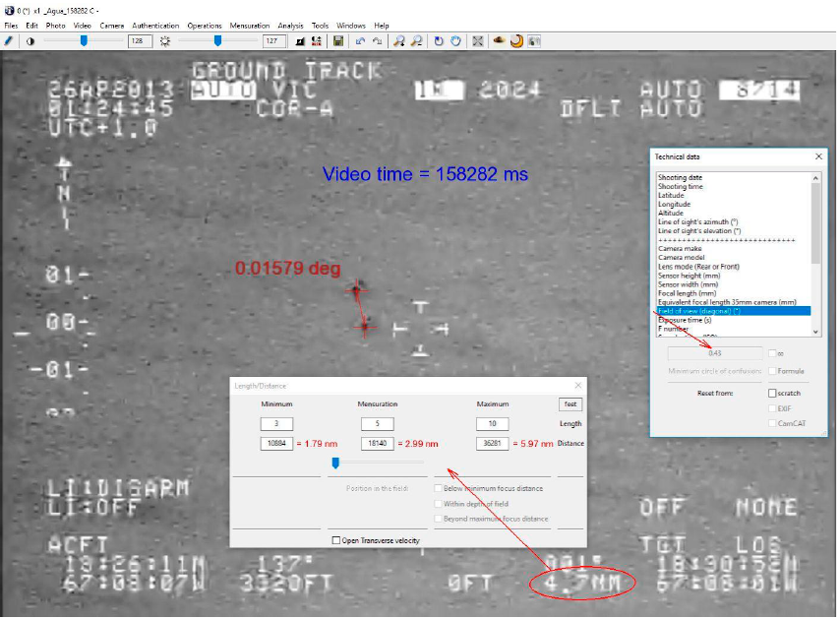Click the green save disk icon
The image size is (840, 619).
click(x=338, y=41)
